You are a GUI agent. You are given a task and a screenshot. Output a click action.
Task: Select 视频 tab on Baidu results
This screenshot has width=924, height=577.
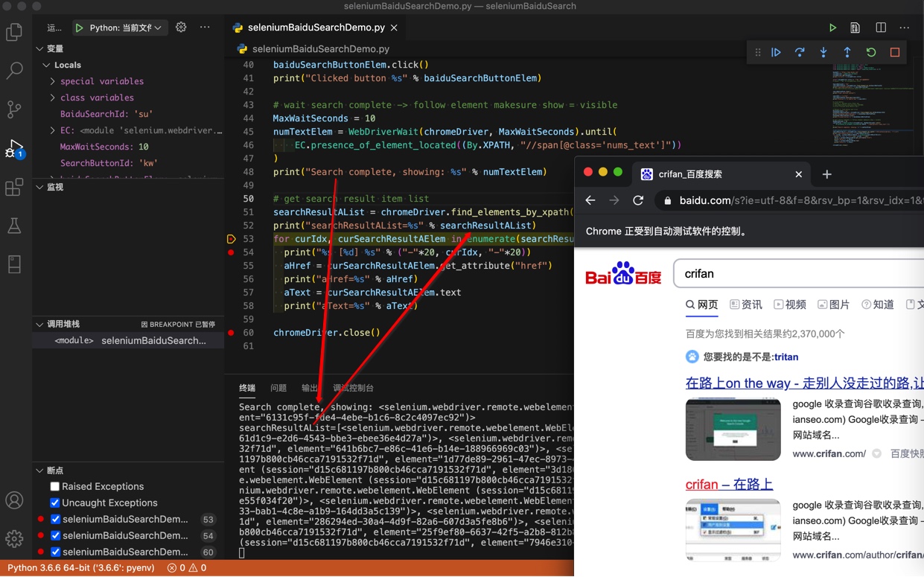790,305
